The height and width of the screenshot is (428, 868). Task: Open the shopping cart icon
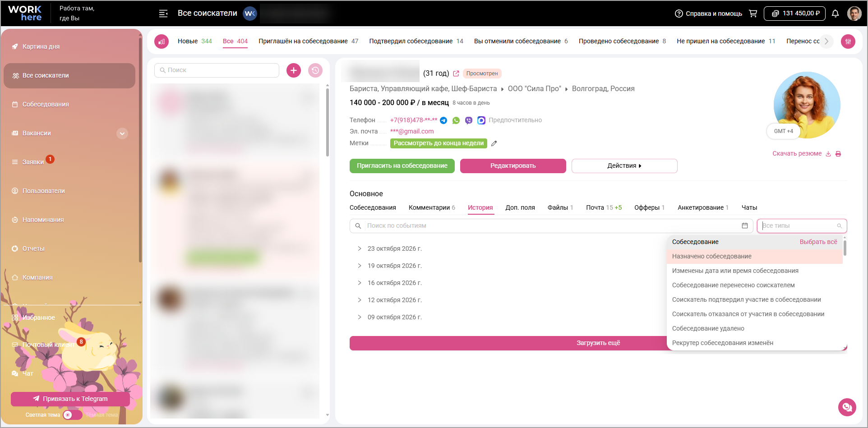(753, 14)
